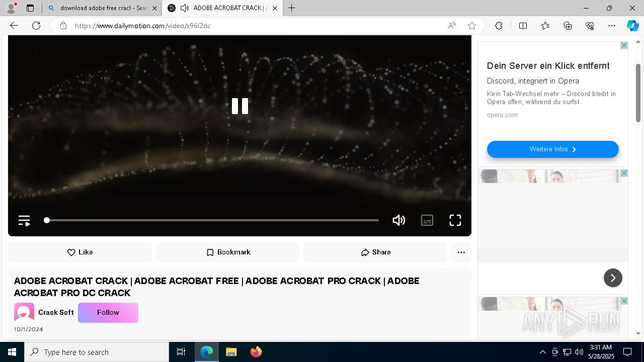This screenshot has width=644, height=362.
Task: Open File Explorer from taskbar
Action: (x=231, y=352)
